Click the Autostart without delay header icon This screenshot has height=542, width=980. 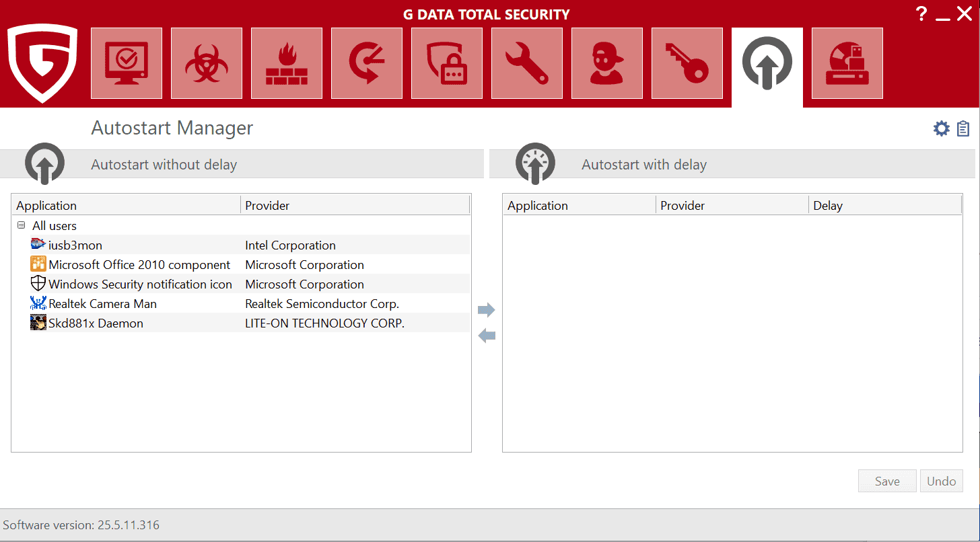tap(45, 163)
